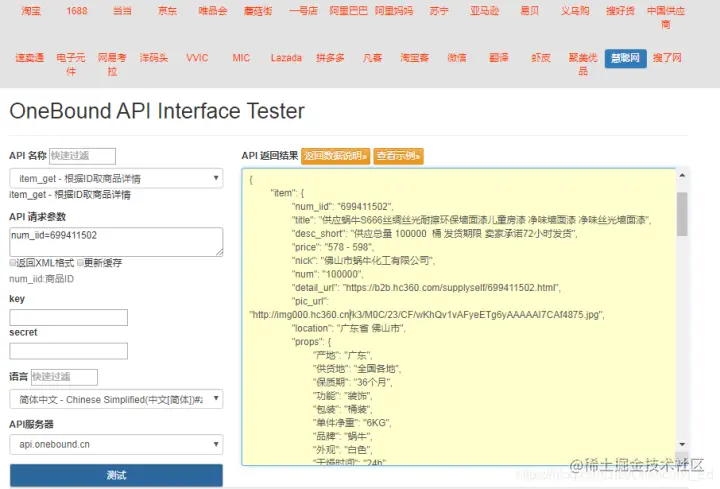The width and height of the screenshot is (720, 489).
Task: Enable the 返回XML格式 checkbox
Action: coord(13,263)
